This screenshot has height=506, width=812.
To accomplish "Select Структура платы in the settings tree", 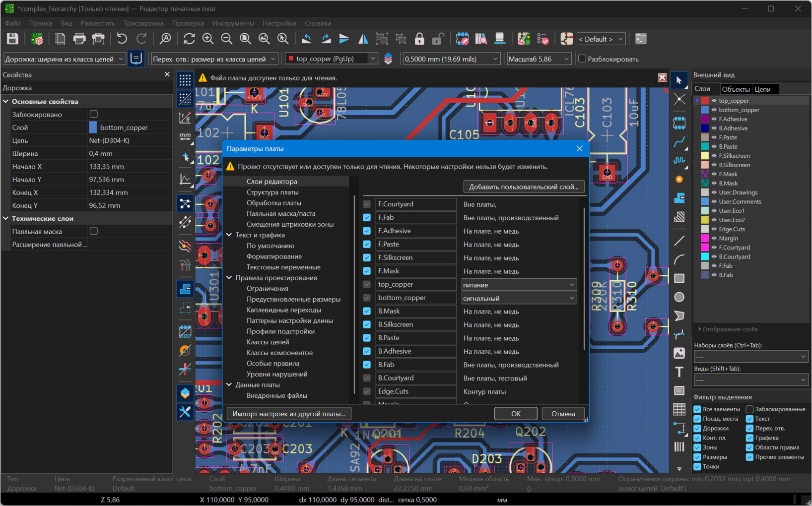I will pos(272,192).
